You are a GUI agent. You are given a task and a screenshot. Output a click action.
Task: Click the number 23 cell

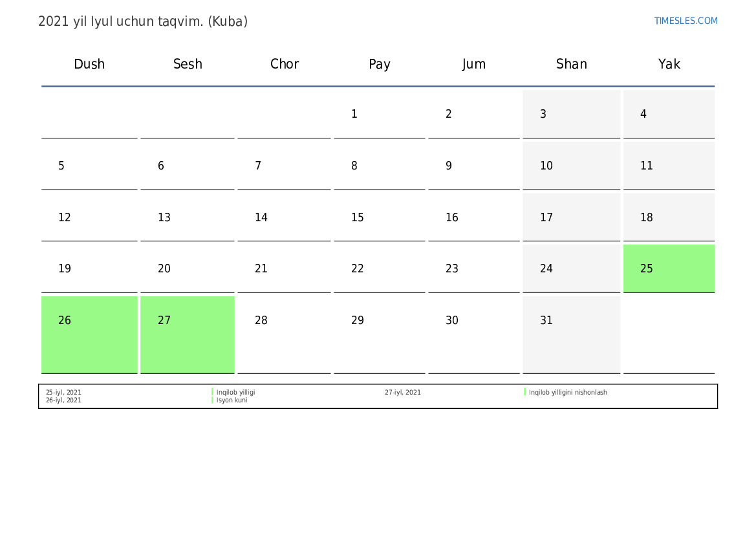[474, 268]
